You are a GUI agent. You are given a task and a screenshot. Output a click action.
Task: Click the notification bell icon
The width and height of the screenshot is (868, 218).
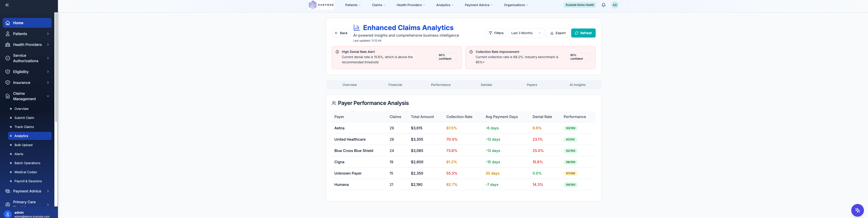point(603,5)
